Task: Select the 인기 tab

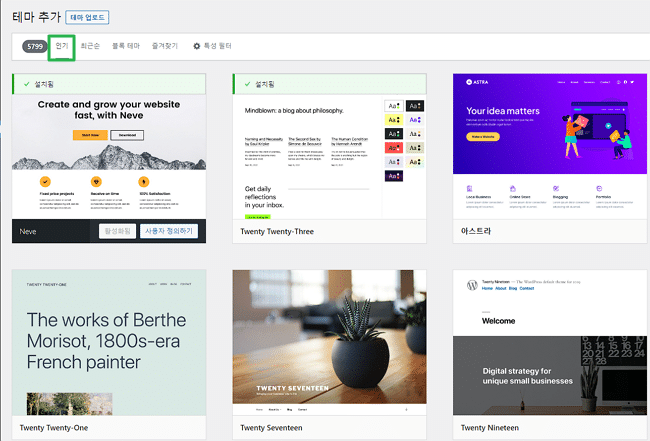Action: pyautogui.click(x=62, y=46)
